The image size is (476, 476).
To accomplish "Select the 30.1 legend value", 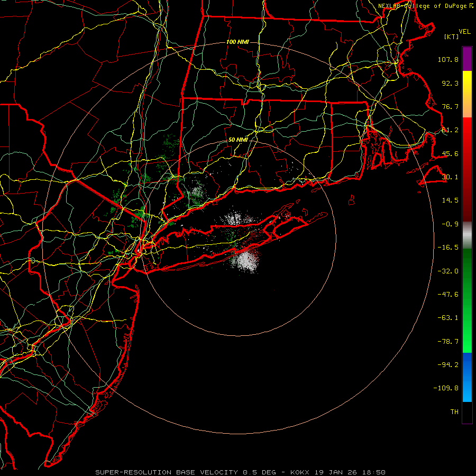I will [450, 177].
